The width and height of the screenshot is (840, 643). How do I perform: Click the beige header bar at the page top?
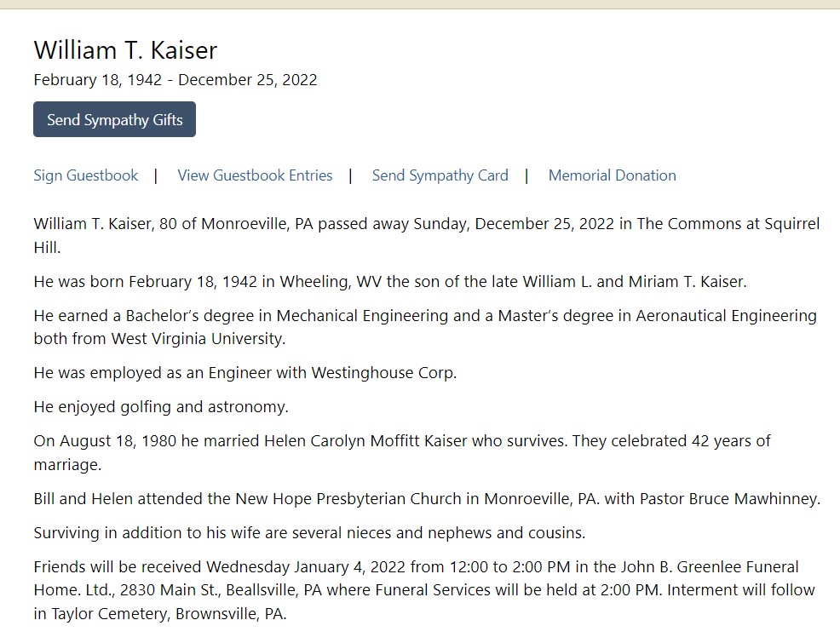click(x=420, y=4)
